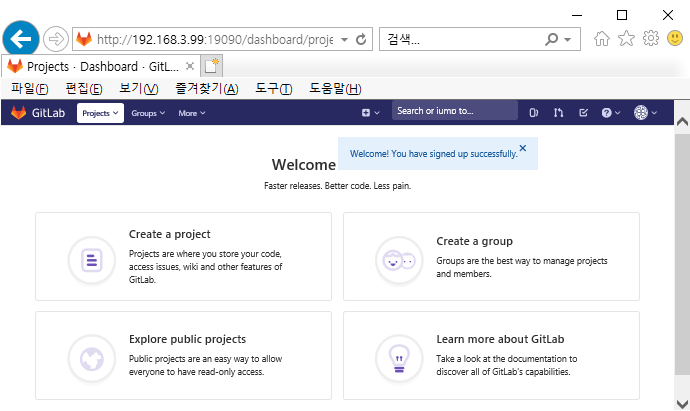
Task: Click the vertical scrollbar thumb
Action: tap(682, 254)
